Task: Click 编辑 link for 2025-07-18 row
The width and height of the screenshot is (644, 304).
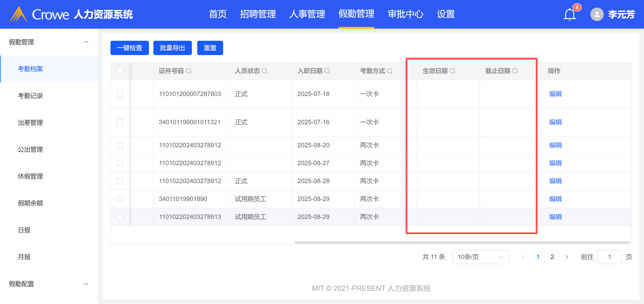Action: click(555, 94)
